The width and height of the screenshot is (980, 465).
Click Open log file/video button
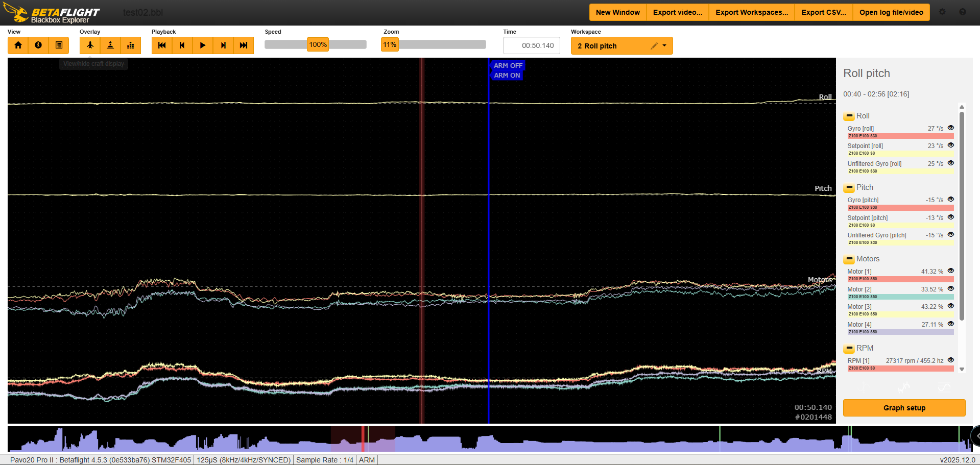click(x=891, y=12)
